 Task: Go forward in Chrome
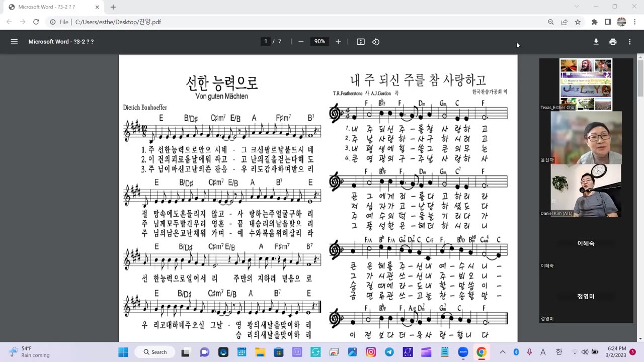pyautogui.click(x=23, y=22)
